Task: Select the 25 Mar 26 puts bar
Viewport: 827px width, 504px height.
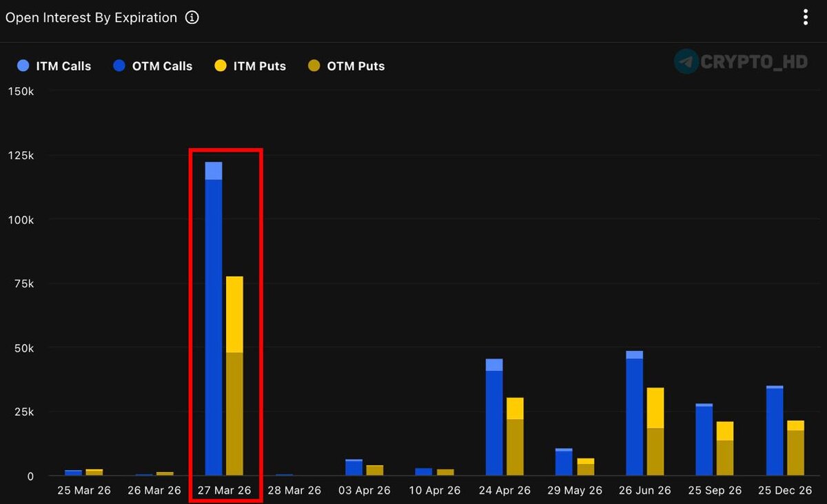Action: tap(94, 472)
